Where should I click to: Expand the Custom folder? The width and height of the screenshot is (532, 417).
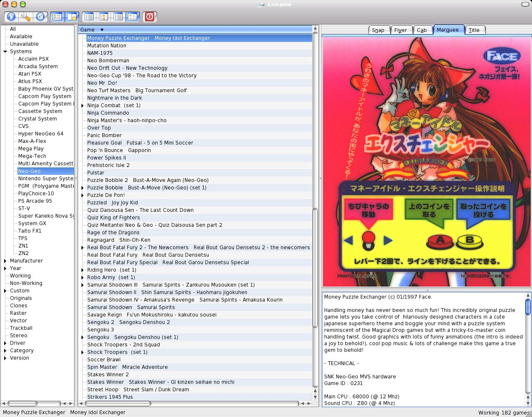tap(5, 291)
